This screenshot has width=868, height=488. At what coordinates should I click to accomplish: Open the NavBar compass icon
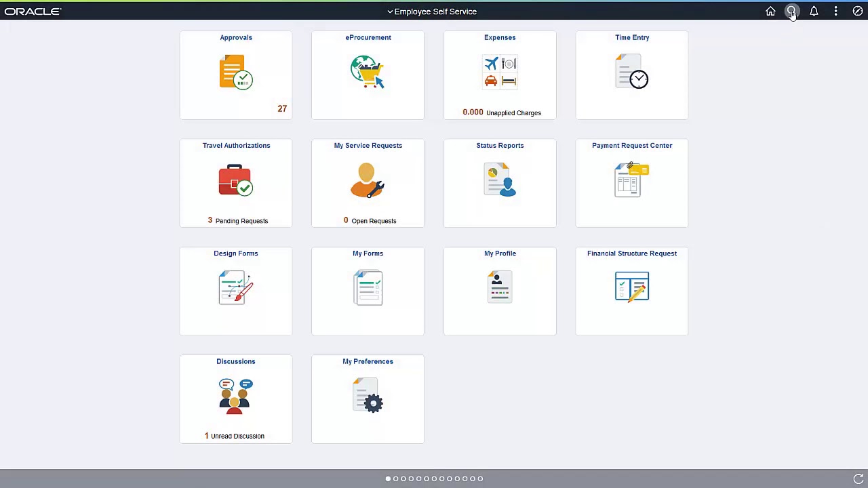click(858, 12)
